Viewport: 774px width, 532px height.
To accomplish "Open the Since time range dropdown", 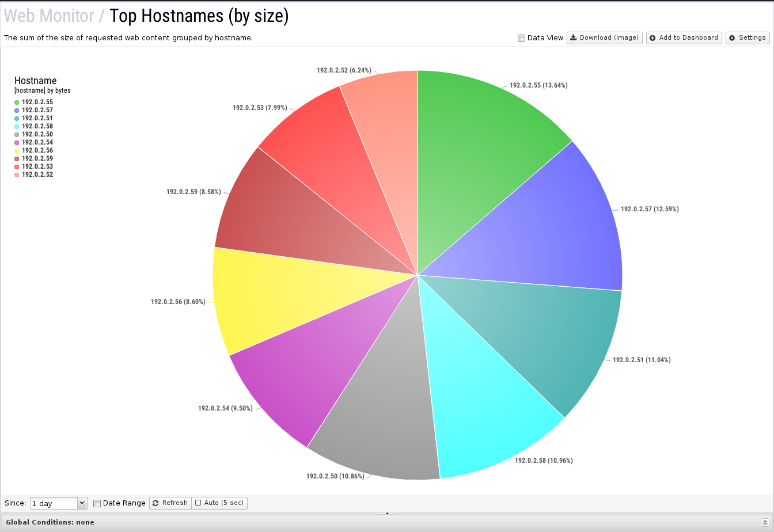I will point(58,503).
